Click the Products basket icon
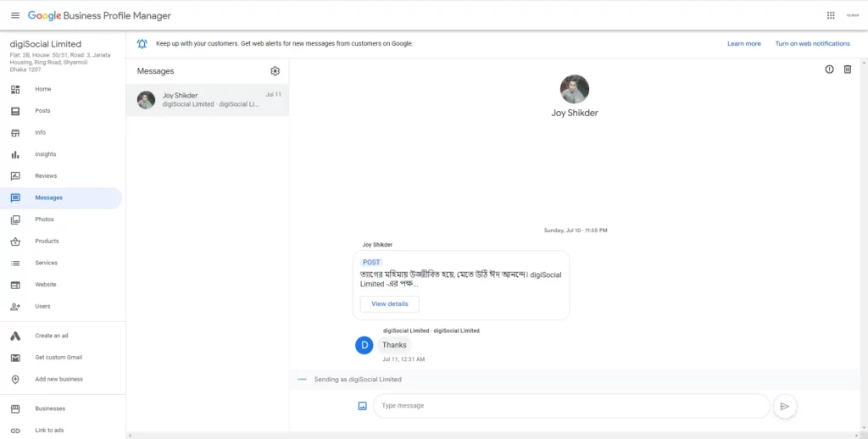868x439 pixels. (x=15, y=242)
